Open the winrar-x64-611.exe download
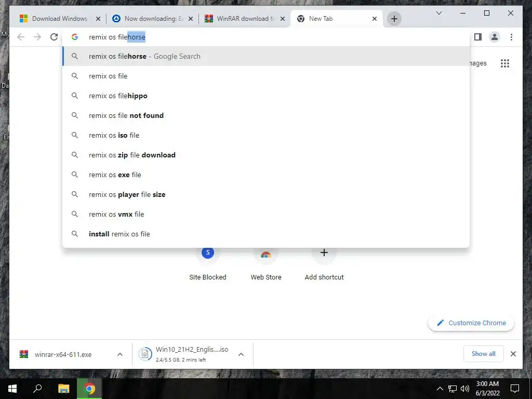This screenshot has height=399, width=532. tap(63, 354)
